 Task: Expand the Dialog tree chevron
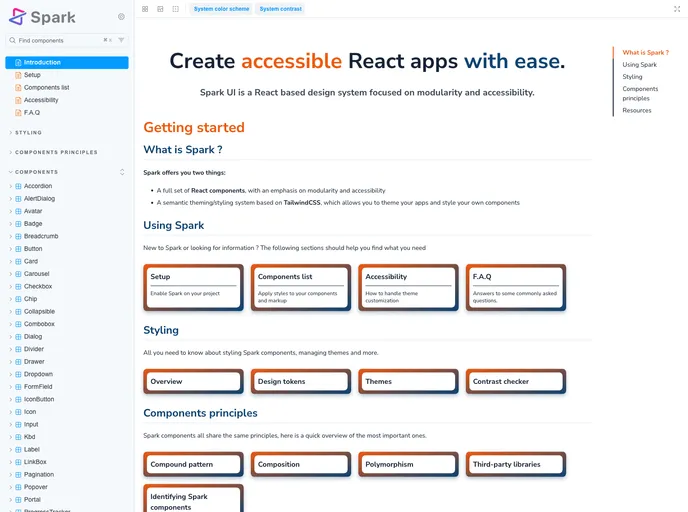(11, 337)
